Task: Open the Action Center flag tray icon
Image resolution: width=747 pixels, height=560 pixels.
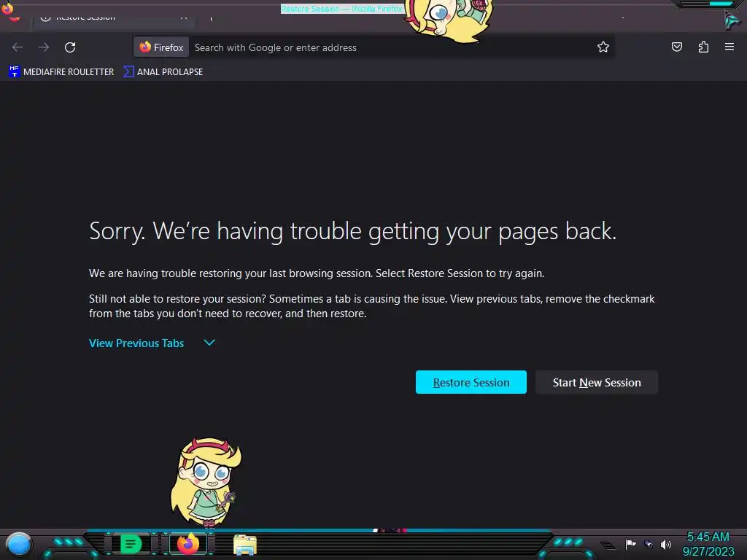Action: (x=631, y=544)
